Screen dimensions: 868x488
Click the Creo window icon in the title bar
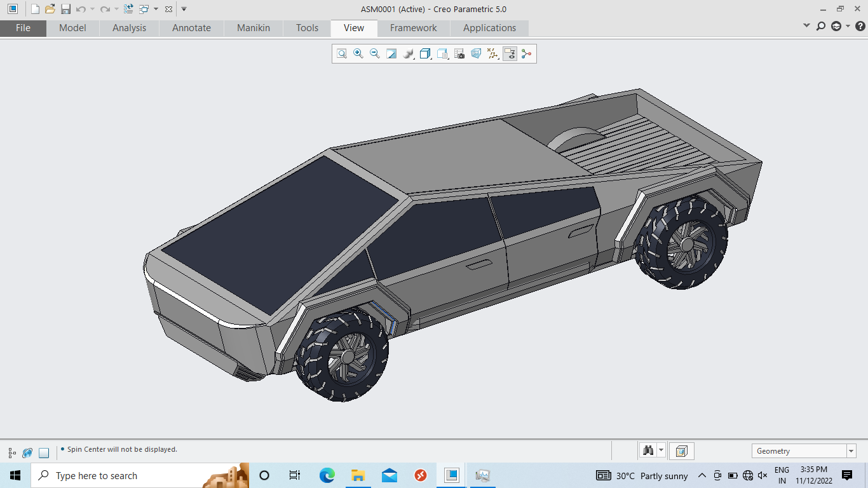13,9
